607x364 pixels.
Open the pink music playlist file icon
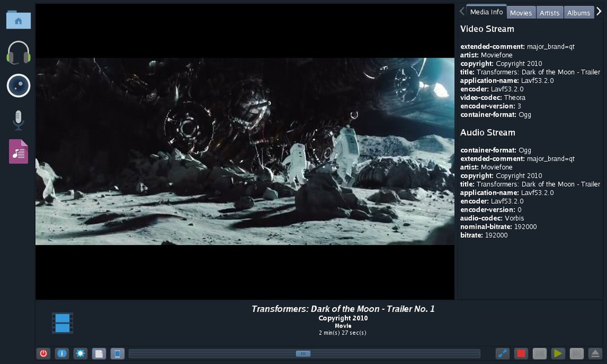[x=18, y=152]
